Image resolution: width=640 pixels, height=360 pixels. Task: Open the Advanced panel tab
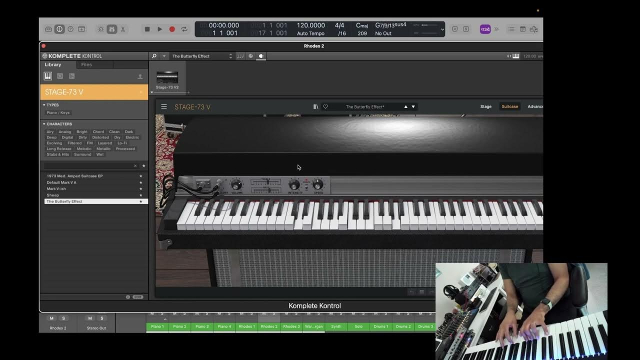[535, 107]
